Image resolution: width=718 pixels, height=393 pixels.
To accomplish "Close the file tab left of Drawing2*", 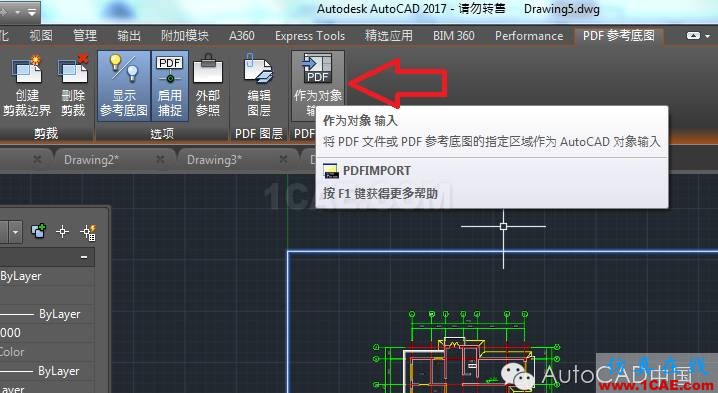I will pos(37,159).
